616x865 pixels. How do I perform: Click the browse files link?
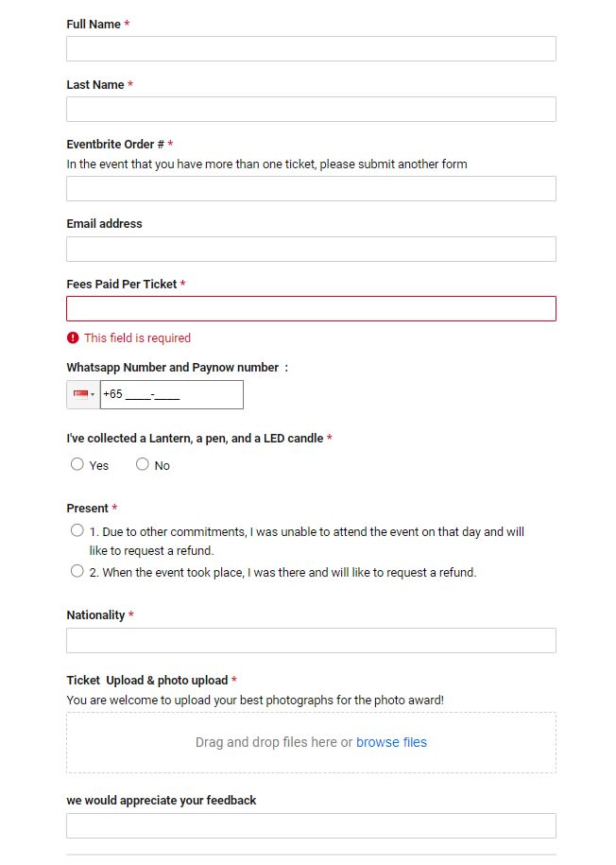(x=391, y=742)
